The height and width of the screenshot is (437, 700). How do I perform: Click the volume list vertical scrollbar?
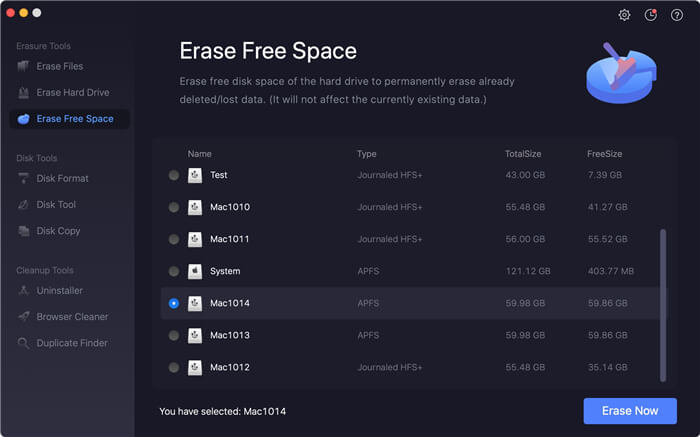click(663, 305)
